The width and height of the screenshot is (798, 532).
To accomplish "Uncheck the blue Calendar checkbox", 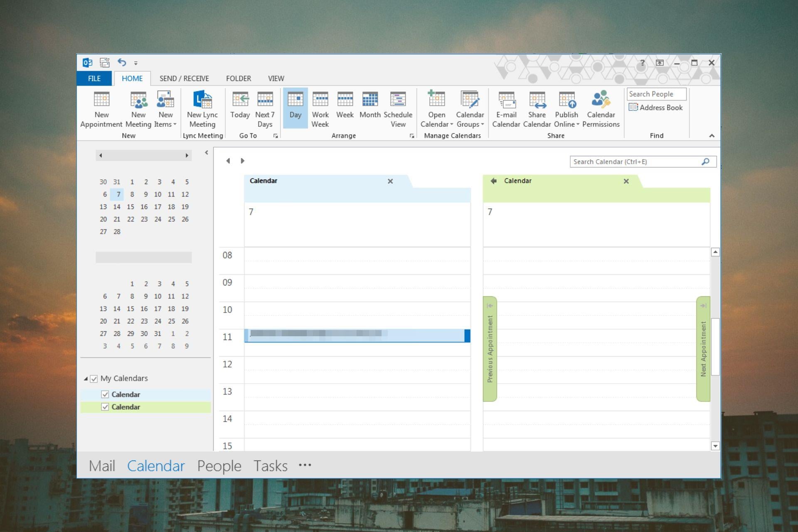I will pyautogui.click(x=105, y=394).
